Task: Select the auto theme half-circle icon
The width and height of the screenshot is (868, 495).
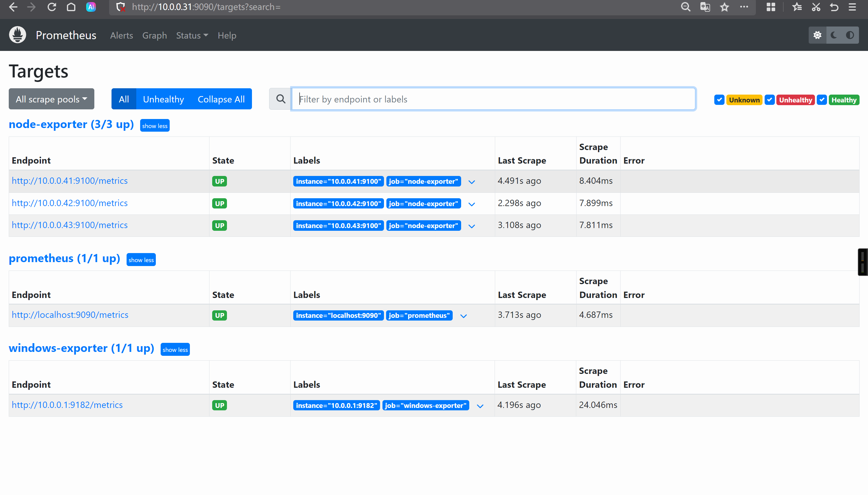Action: point(850,35)
